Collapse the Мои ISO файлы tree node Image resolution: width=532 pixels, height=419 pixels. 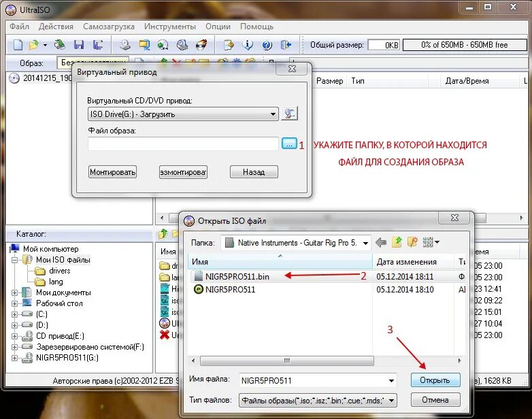tap(14, 261)
